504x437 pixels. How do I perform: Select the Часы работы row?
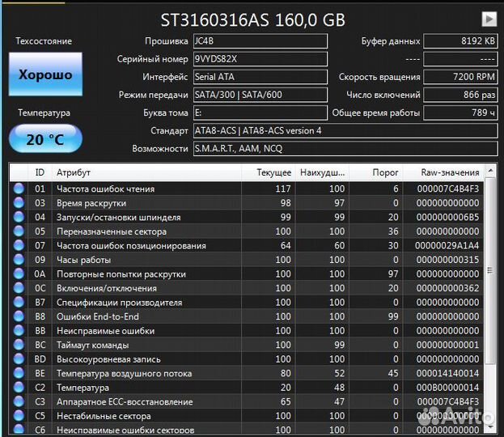pos(247,260)
